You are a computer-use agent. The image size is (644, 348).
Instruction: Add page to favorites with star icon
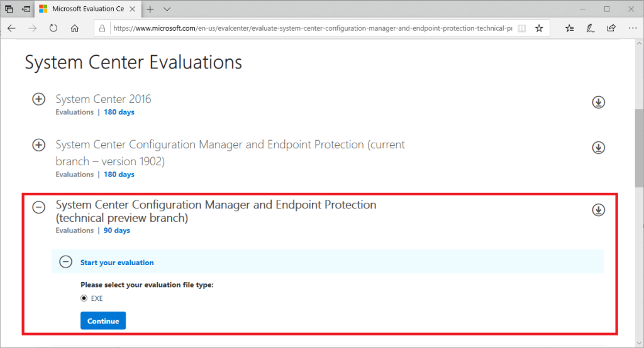[539, 28]
